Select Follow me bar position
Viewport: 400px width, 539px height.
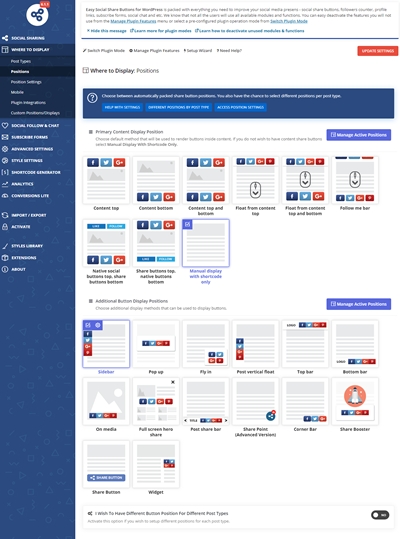point(355,180)
